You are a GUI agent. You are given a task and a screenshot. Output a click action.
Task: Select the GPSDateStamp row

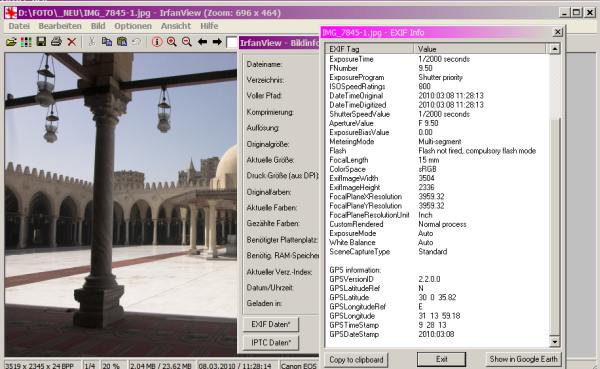437,334
